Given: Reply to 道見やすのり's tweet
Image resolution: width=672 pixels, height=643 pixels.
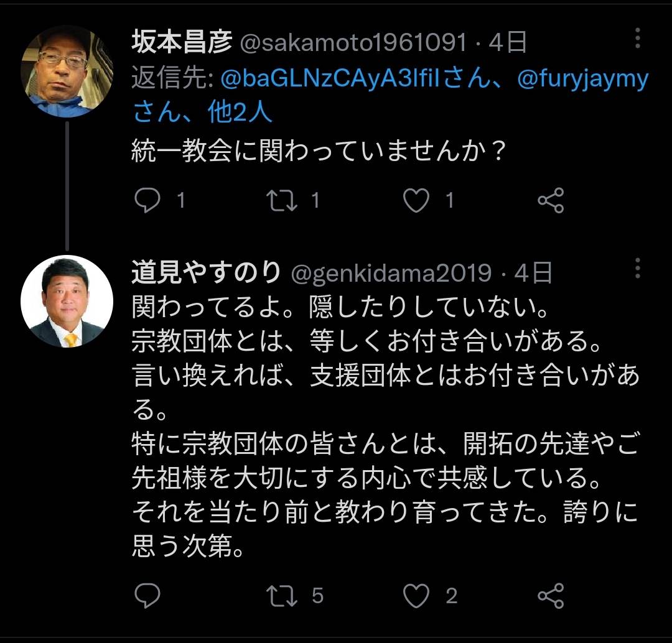Looking at the screenshot, I should click(147, 596).
